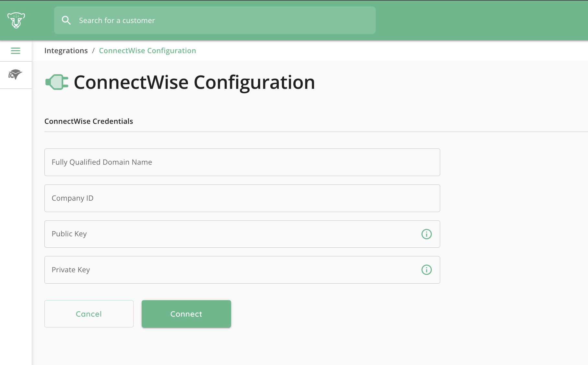Click the Search for a customer placeholder text
The image size is (588, 365).
point(117,20)
